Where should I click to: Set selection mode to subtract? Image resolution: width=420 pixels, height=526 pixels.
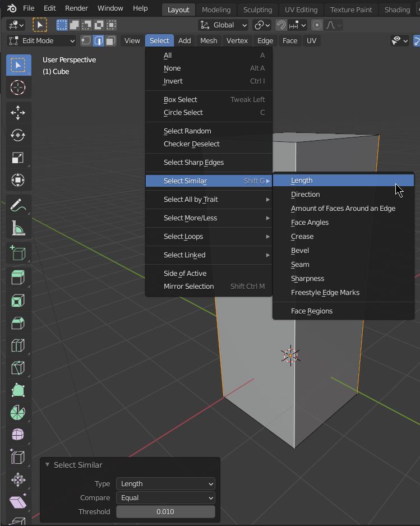coord(86,25)
